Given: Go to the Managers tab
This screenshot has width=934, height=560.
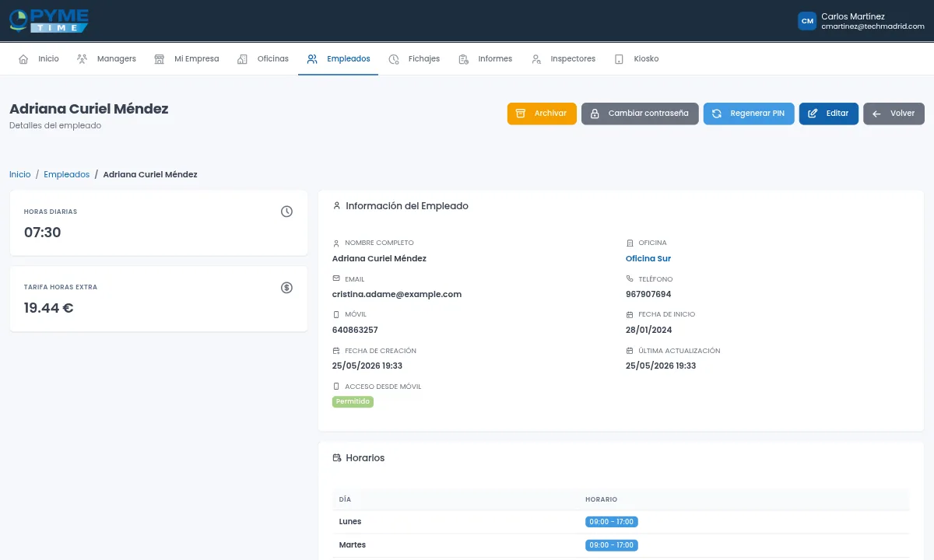Looking at the screenshot, I should (x=106, y=59).
